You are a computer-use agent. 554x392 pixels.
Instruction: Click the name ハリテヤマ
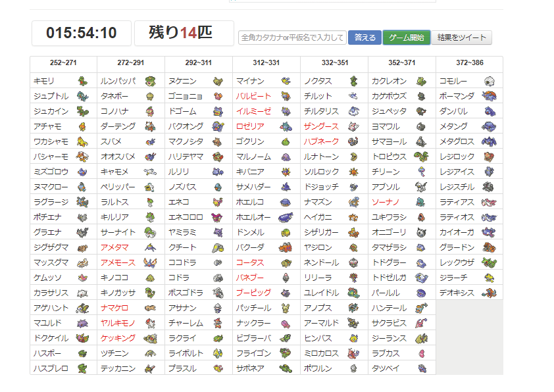(186, 157)
